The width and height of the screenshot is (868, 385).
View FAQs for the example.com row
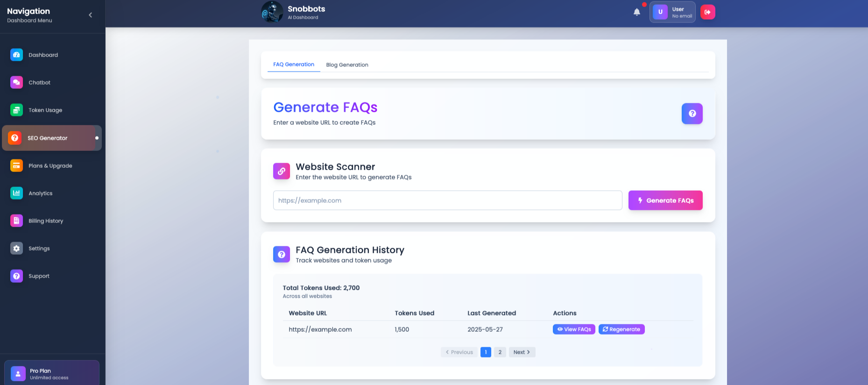[x=574, y=329]
